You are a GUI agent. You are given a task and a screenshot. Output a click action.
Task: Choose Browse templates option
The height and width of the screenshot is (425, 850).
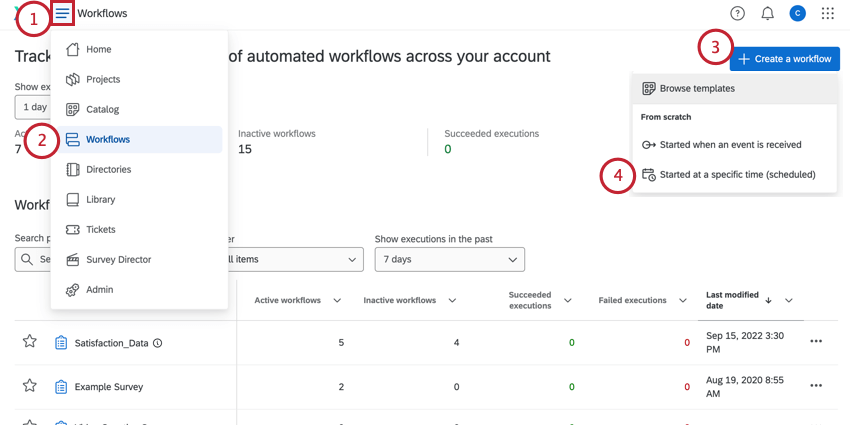[x=697, y=89]
